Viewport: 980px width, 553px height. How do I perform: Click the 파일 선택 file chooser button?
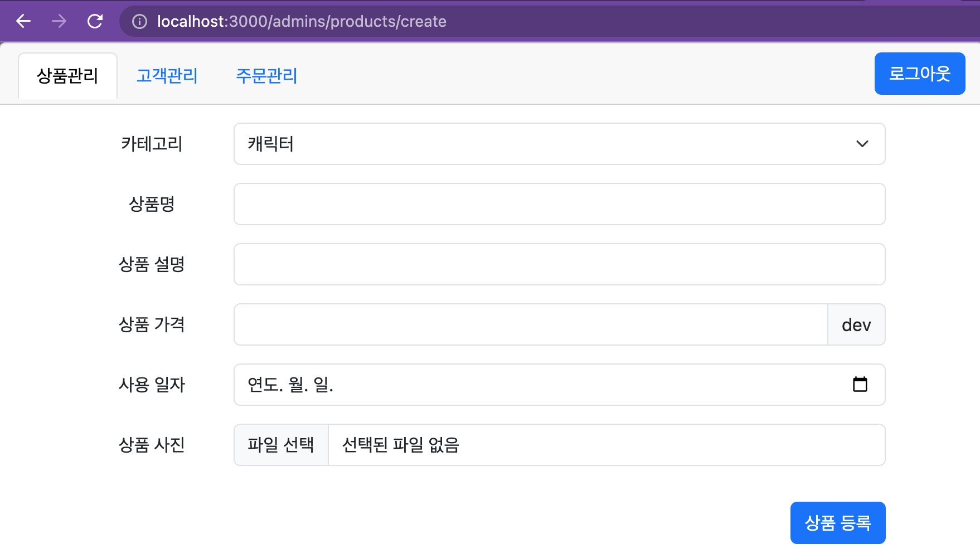[281, 445]
